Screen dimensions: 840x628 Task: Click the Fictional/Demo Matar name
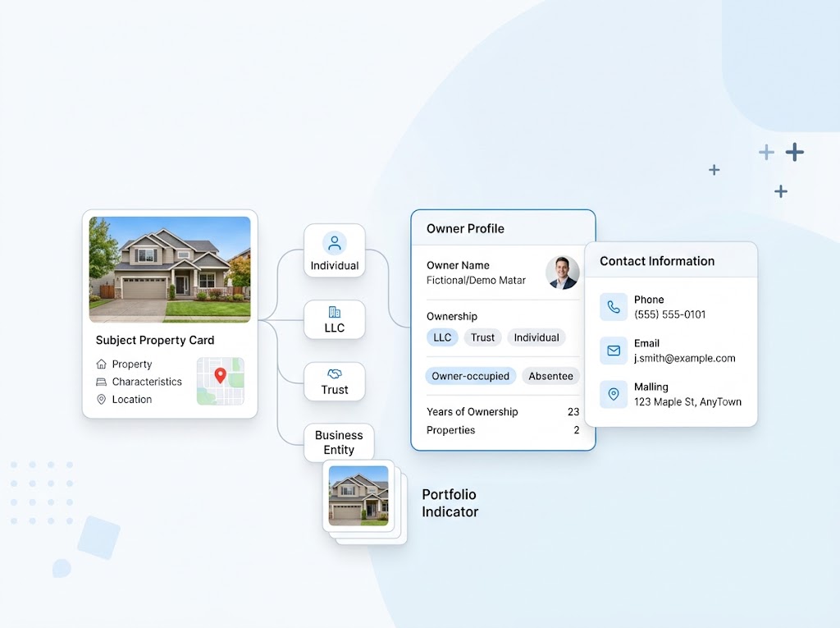click(476, 280)
